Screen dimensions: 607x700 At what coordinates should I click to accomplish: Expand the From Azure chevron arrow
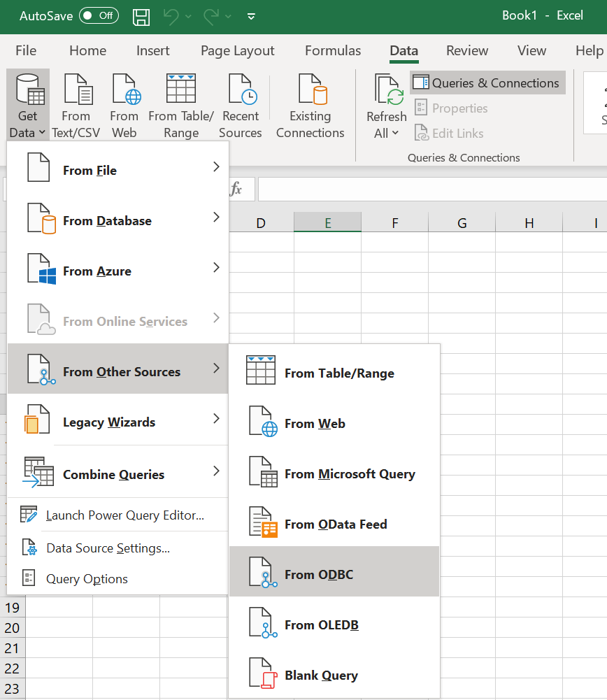217,267
